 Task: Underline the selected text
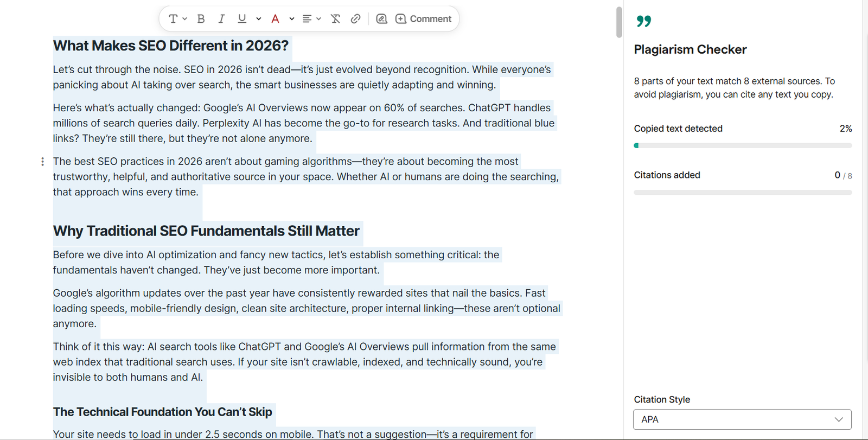click(x=242, y=19)
